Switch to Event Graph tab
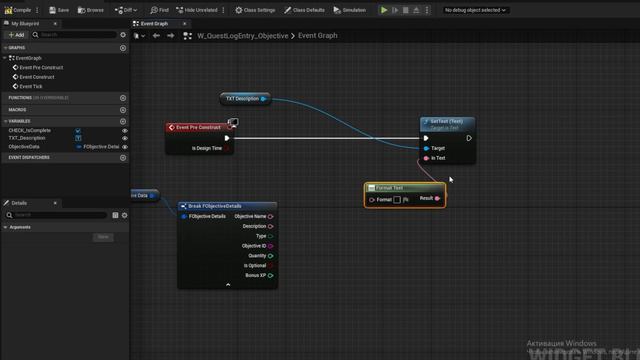The width and height of the screenshot is (640, 360). (x=154, y=24)
